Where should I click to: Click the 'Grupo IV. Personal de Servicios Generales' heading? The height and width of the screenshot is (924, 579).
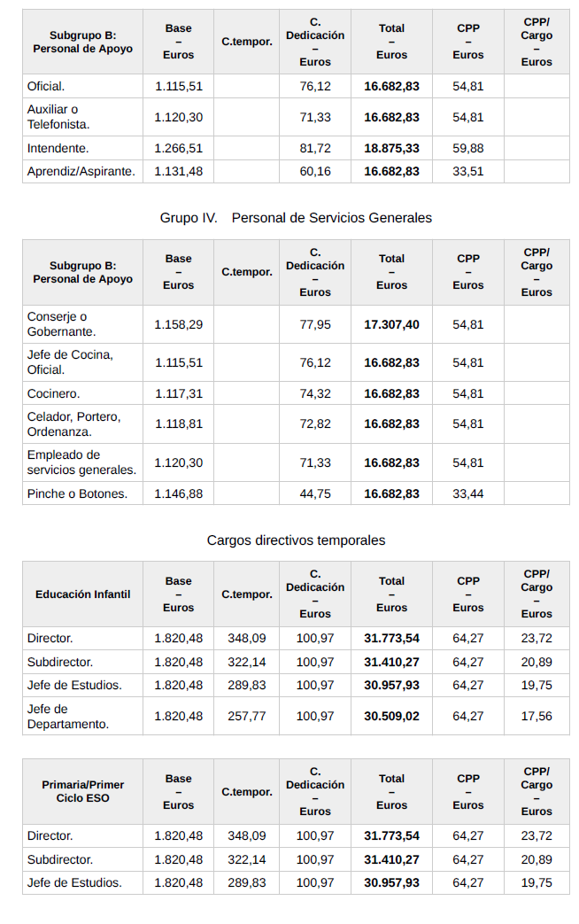click(296, 217)
